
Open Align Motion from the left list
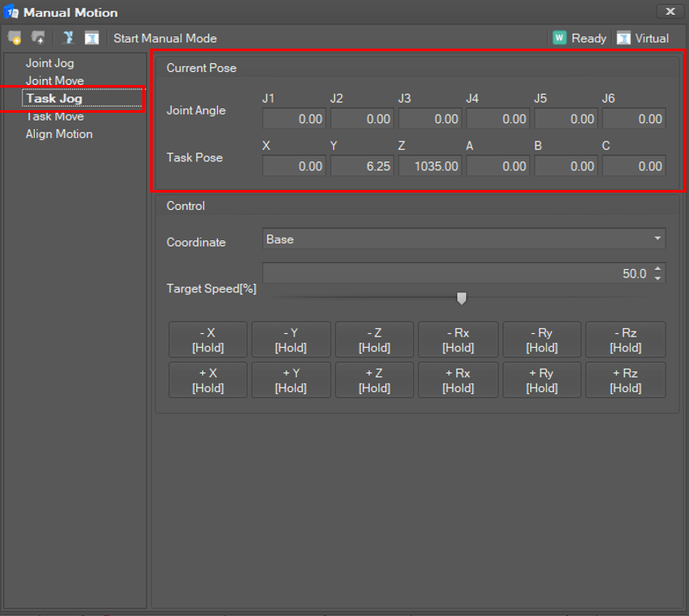pos(59,134)
